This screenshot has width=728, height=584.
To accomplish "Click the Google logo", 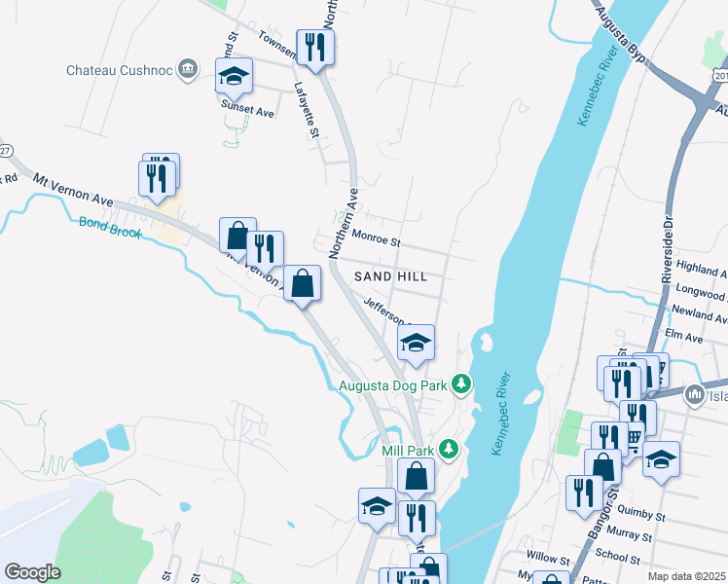I will pos(32,572).
